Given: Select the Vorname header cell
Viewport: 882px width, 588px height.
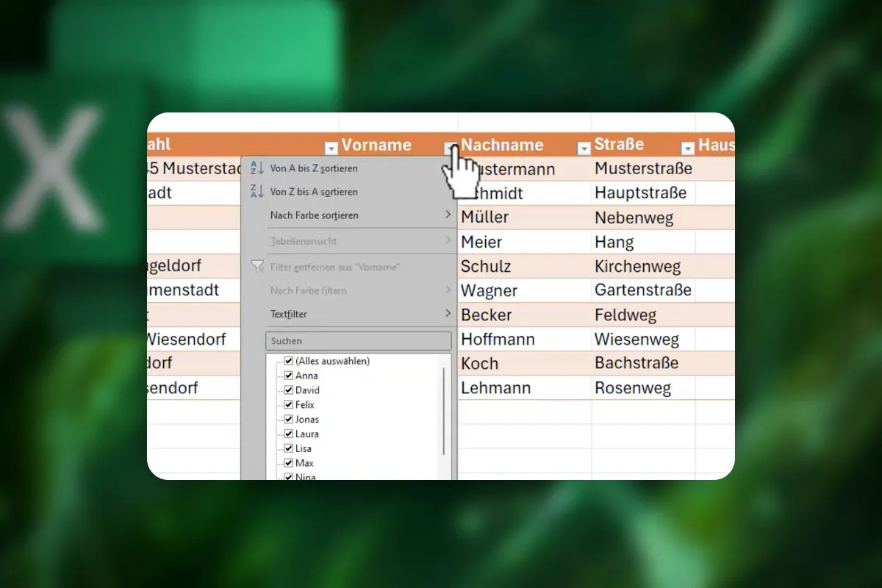Looking at the screenshot, I should coord(398,145).
